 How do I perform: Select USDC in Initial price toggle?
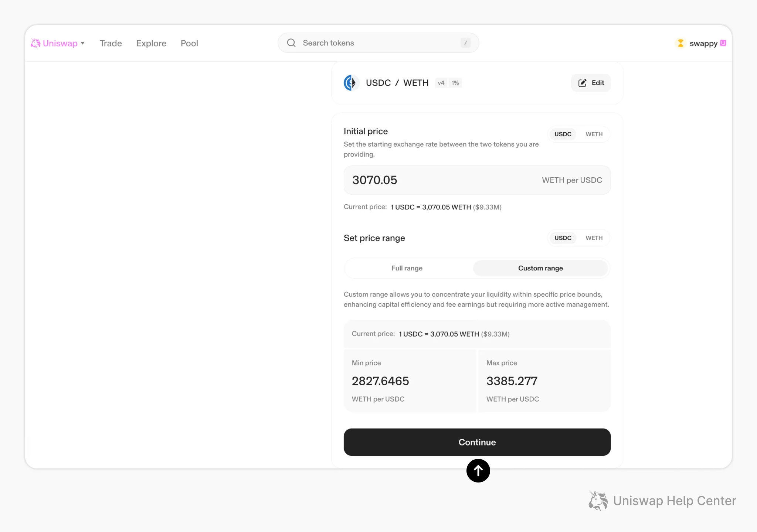tap(563, 134)
